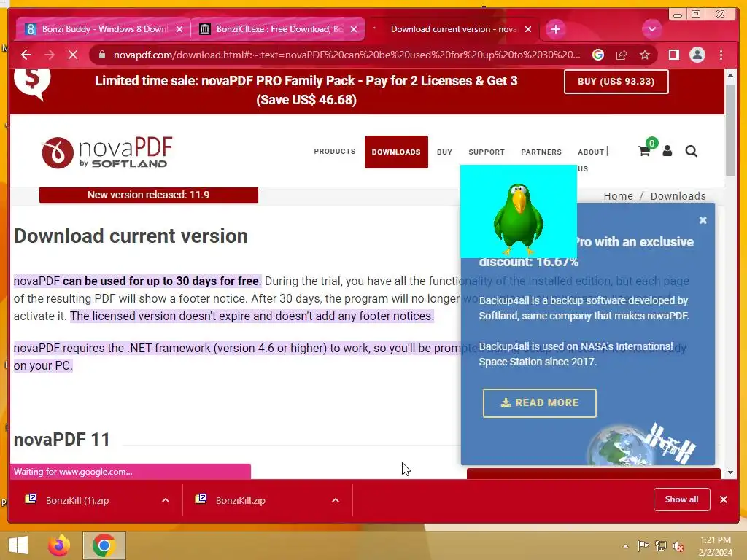Image resolution: width=747 pixels, height=560 pixels.
Task: Click the user account icon
Action: (x=667, y=152)
